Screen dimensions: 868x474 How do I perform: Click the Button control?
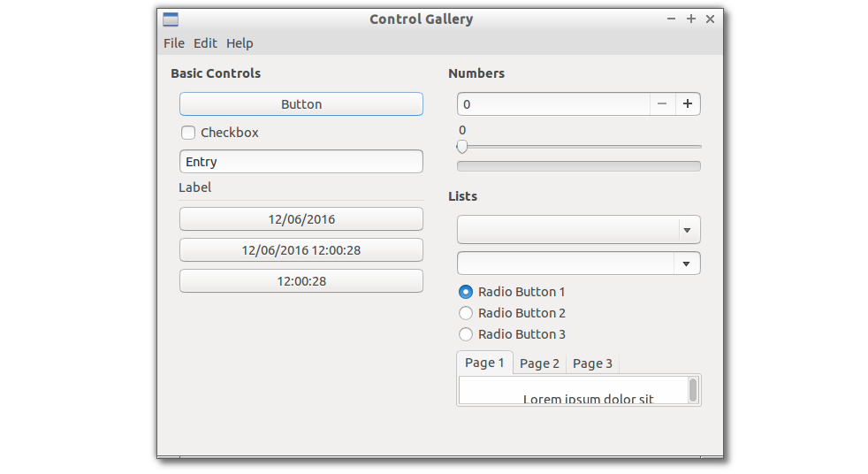click(x=301, y=104)
